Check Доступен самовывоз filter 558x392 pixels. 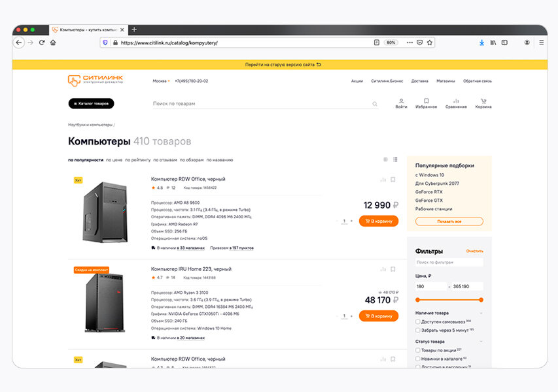[x=418, y=321]
